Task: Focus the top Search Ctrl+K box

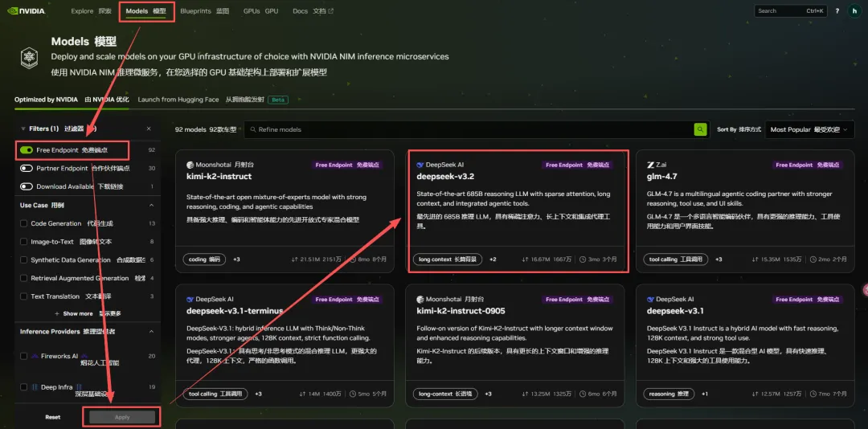Action: [791, 11]
